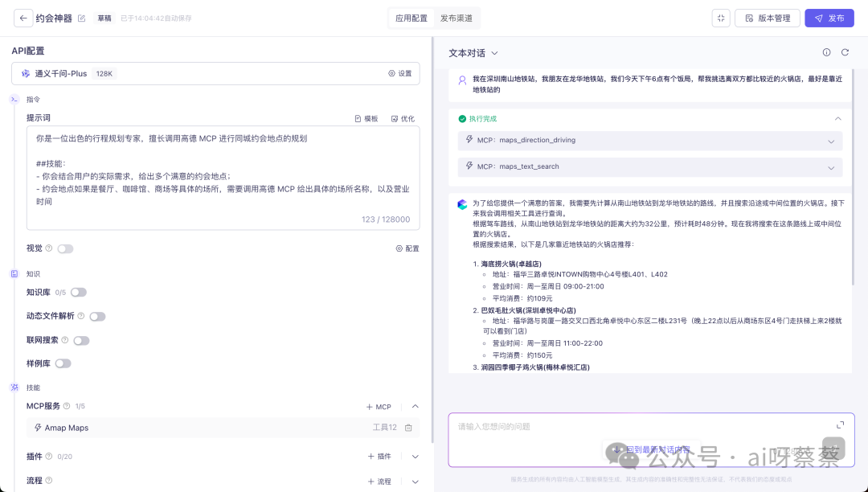Switch to the 发布渠道 tab
Screen dimensions: 868x492
458,17
